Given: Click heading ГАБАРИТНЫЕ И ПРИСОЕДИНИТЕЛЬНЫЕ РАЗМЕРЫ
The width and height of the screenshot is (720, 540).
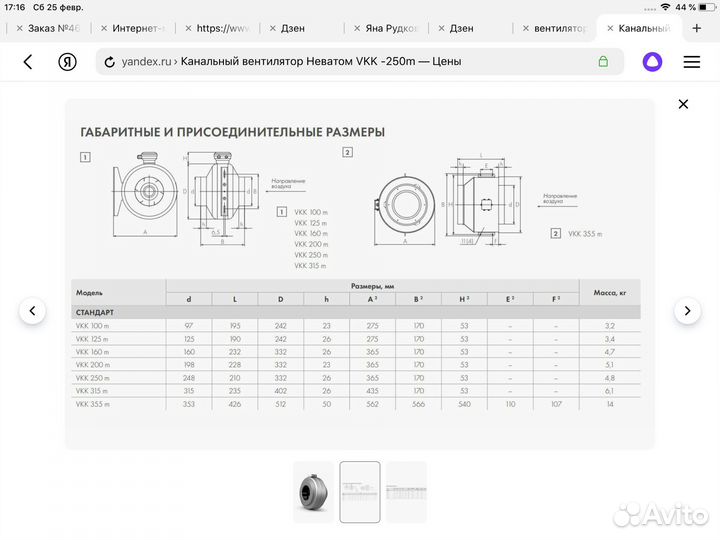Looking at the screenshot, I should (232, 132).
